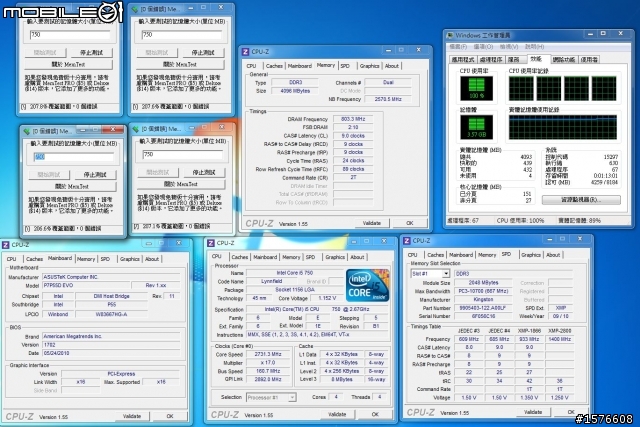
Task: Click the MemTest icon in the 207.1% coverage window
Action: [x=136, y=129]
